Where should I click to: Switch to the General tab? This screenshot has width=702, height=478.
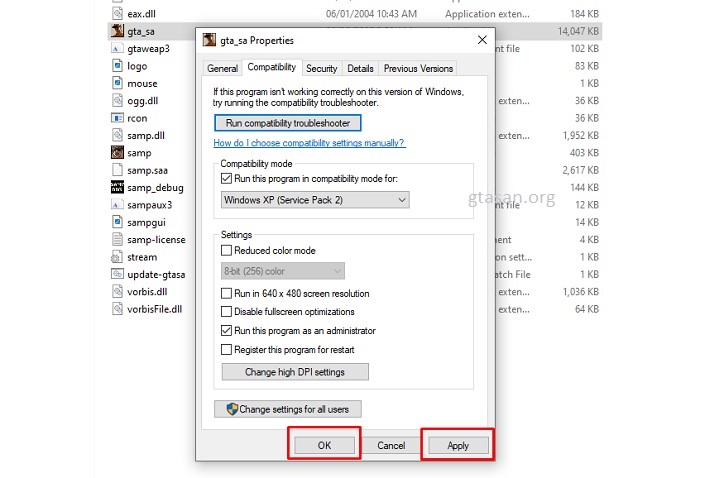(x=222, y=68)
